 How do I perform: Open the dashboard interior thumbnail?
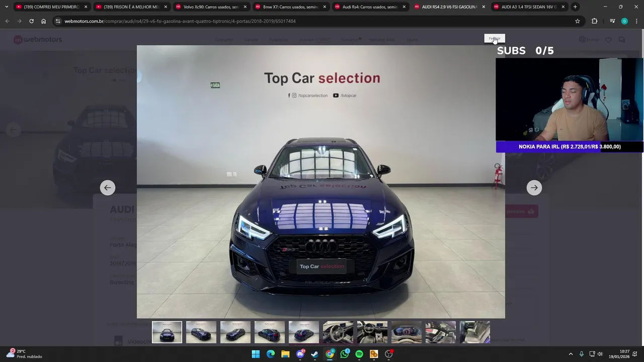372,332
